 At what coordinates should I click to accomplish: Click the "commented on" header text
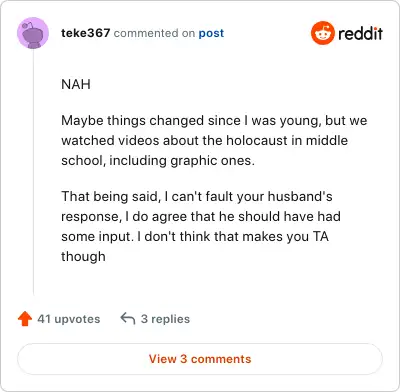pyautogui.click(x=154, y=33)
